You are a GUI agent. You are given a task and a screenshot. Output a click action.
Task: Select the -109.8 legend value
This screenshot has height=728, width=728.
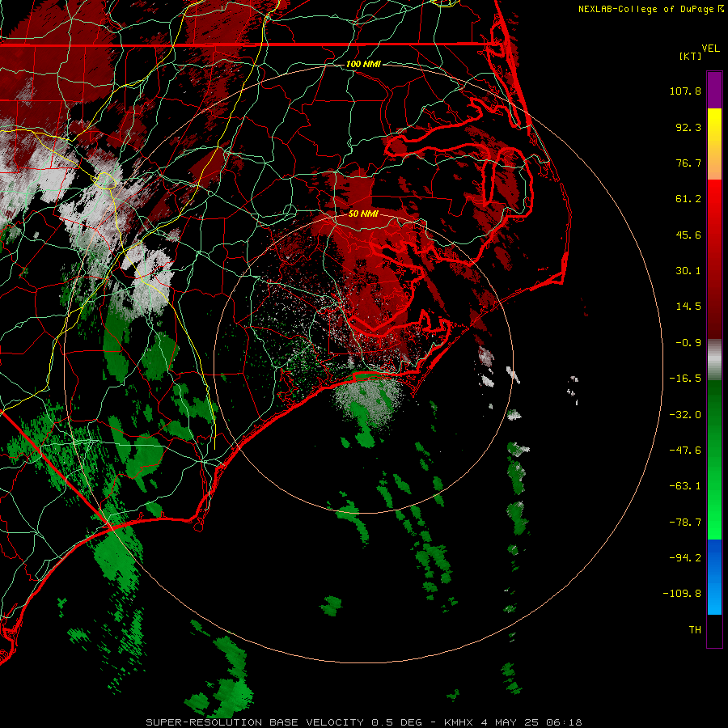point(682,594)
